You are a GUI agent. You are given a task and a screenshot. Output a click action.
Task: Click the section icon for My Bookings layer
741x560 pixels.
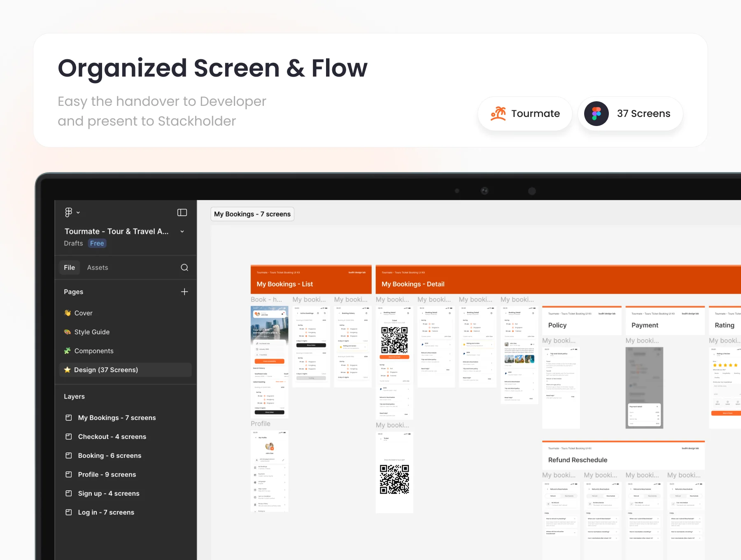[69, 418]
